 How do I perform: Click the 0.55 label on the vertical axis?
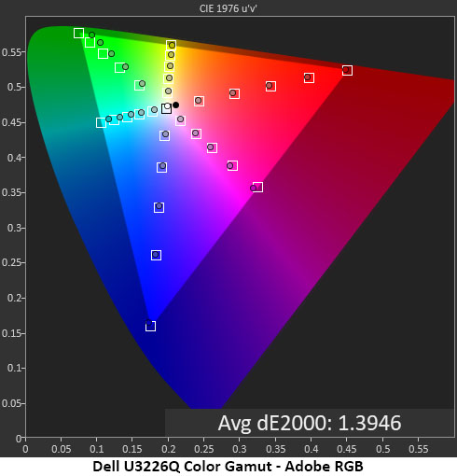click(x=11, y=52)
